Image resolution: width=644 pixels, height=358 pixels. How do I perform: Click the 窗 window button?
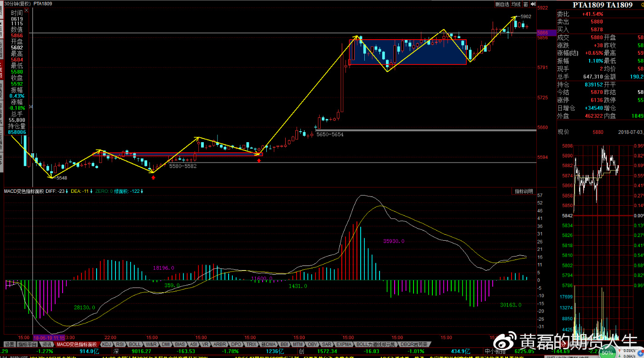coord(525,4)
